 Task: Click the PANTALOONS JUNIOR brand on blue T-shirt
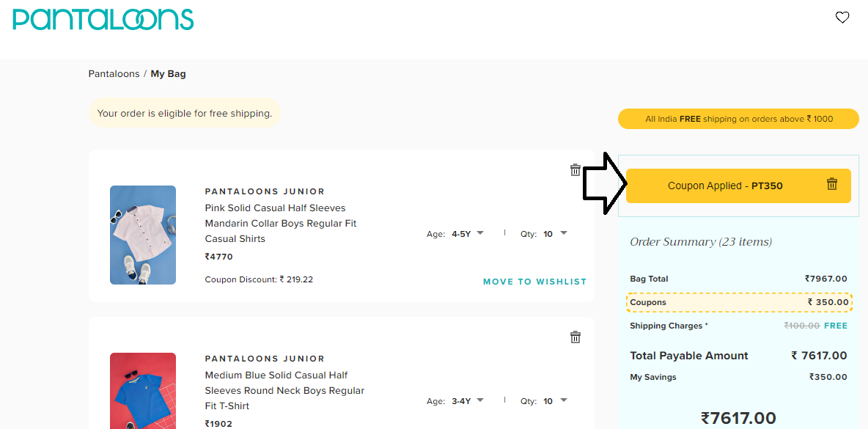pos(265,359)
